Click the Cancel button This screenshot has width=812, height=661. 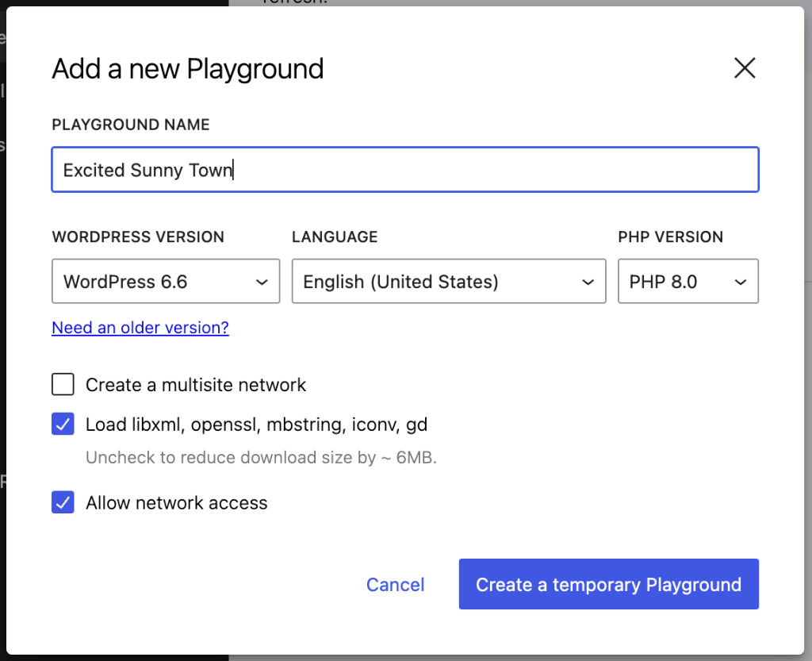pyautogui.click(x=395, y=584)
